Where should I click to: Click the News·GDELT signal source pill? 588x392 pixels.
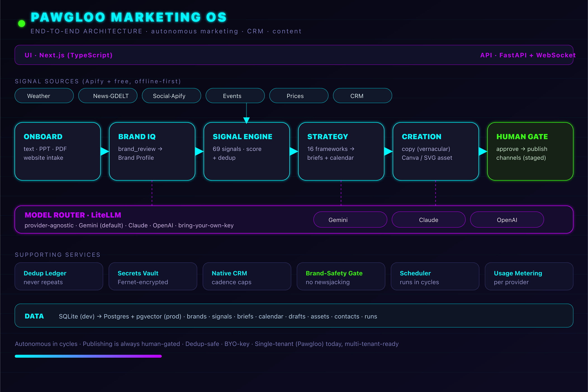pyautogui.click(x=108, y=96)
